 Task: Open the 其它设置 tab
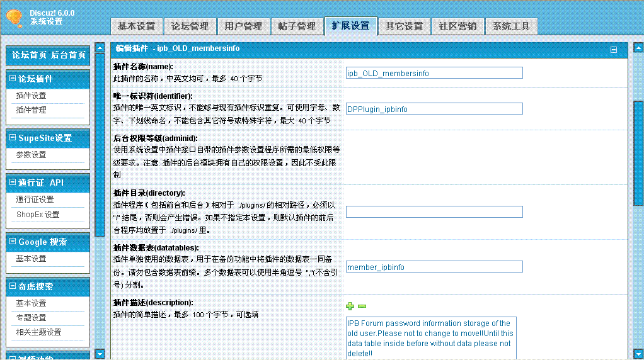pyautogui.click(x=404, y=26)
